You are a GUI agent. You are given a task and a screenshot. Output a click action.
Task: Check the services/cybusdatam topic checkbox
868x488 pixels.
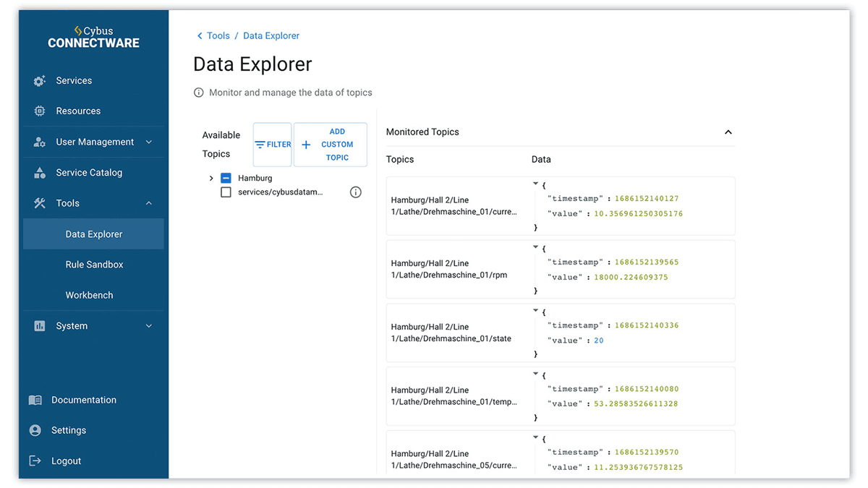226,192
